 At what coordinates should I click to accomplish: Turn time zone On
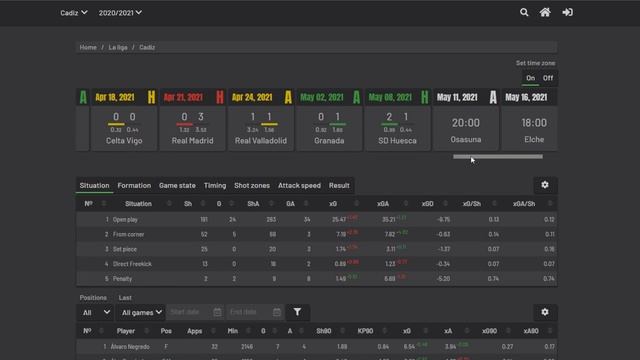[x=530, y=78]
